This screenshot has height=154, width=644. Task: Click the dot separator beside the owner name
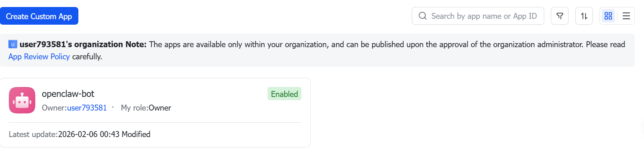click(113, 107)
